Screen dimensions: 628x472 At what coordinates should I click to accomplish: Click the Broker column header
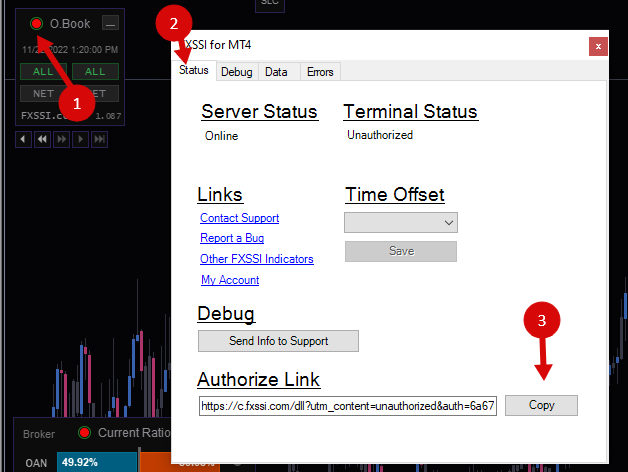tap(39, 434)
